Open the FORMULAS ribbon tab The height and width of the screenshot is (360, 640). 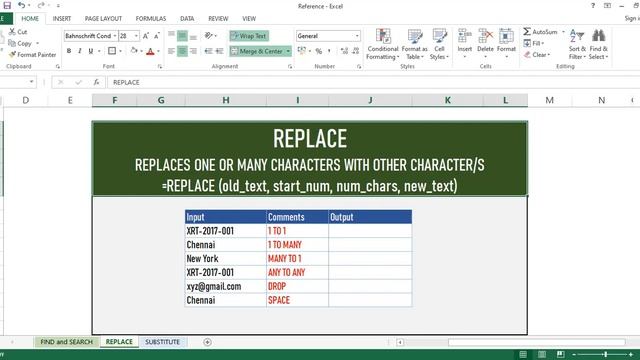[151, 19]
